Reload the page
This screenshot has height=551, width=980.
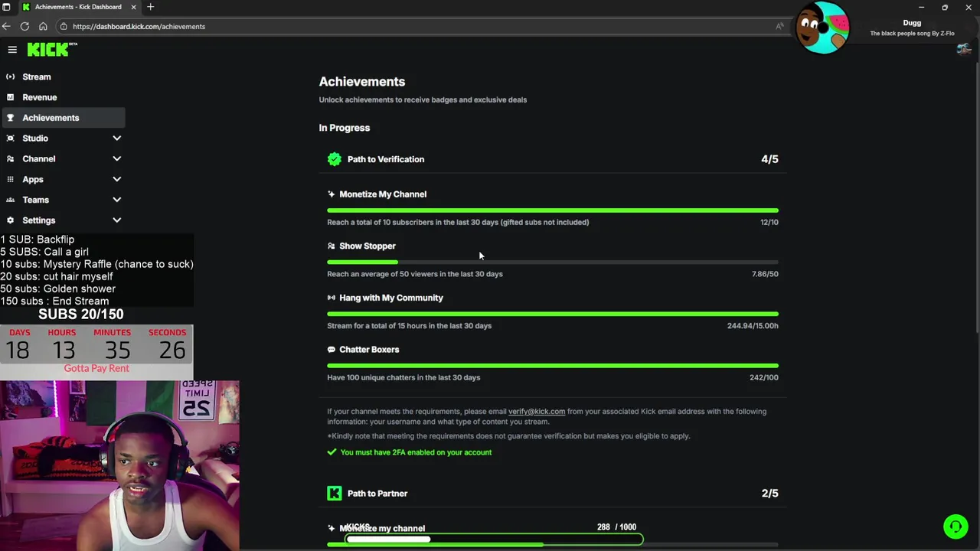coord(24,26)
